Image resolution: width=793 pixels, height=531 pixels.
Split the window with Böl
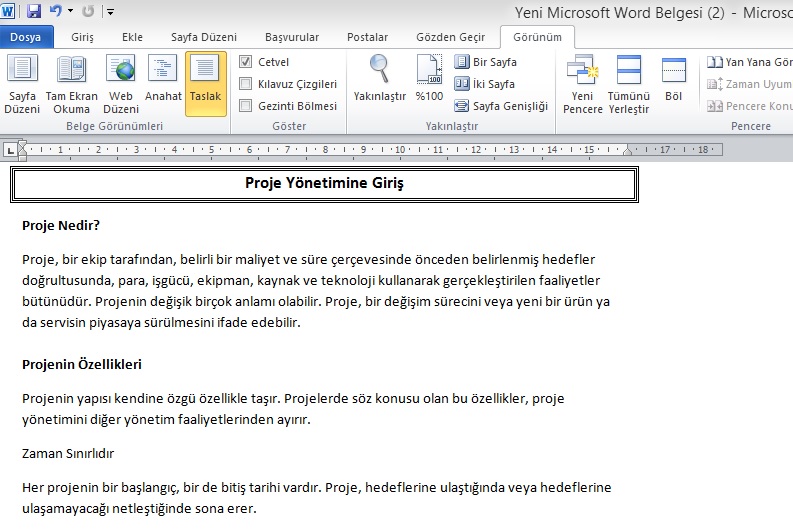(x=673, y=80)
